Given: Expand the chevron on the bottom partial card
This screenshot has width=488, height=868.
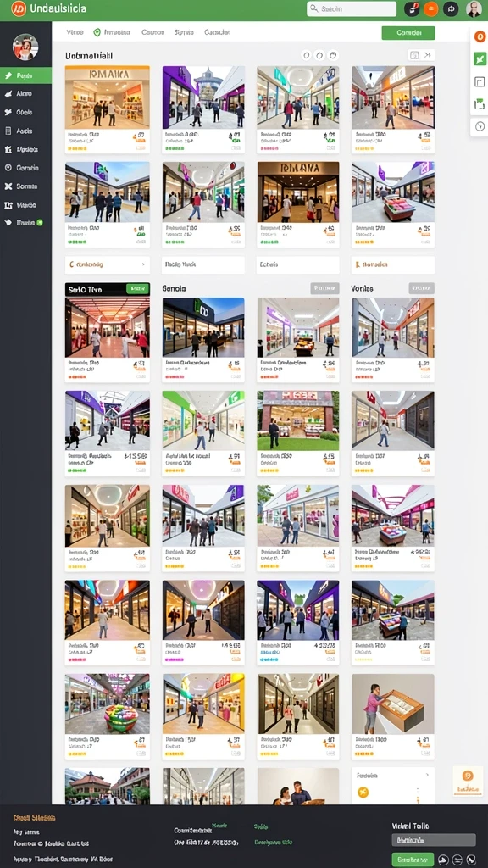Looking at the screenshot, I should 427,776.
